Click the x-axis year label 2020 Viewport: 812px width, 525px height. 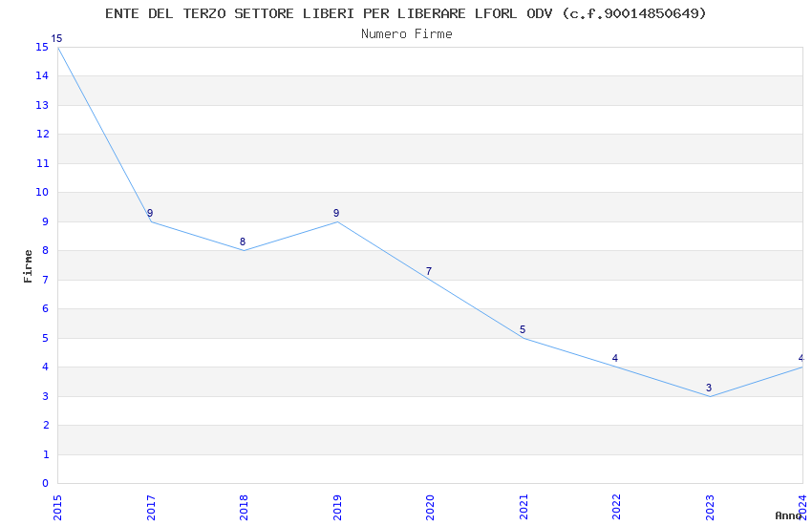[430, 508]
